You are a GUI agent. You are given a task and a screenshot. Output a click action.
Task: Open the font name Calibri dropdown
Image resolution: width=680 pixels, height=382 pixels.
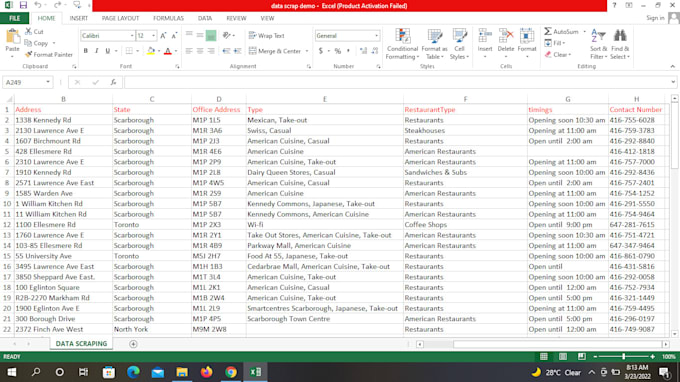point(132,36)
